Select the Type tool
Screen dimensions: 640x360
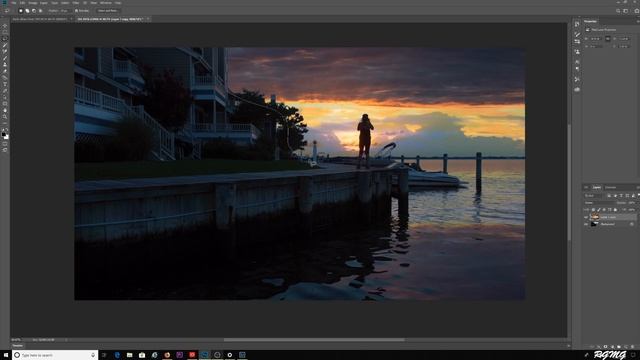[5, 84]
